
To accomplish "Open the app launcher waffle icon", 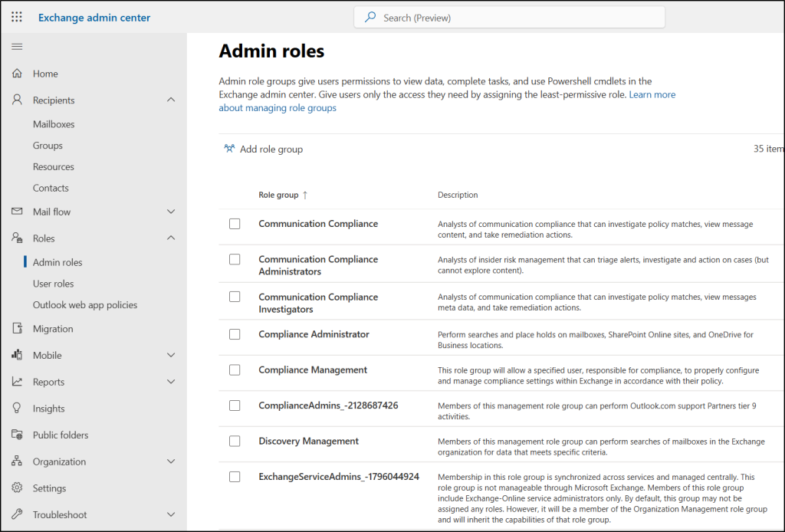I will click(x=17, y=17).
